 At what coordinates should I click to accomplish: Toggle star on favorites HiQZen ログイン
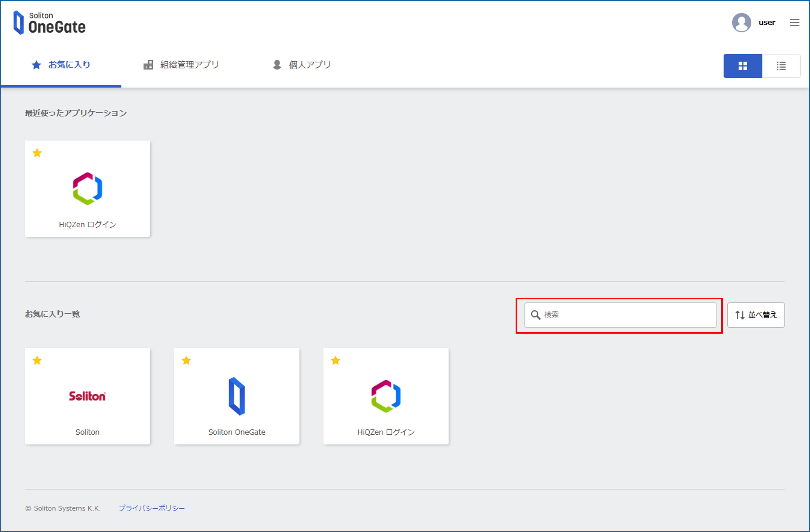pos(336,361)
